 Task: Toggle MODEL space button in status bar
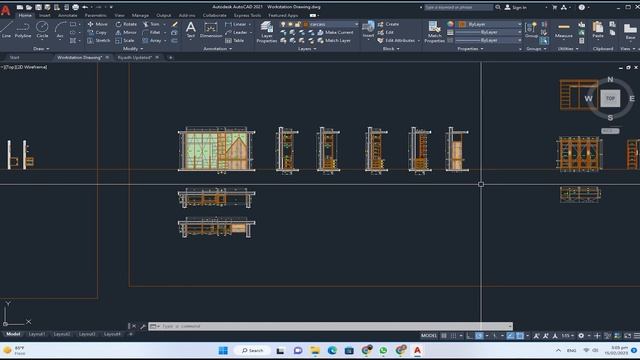[x=429, y=336]
